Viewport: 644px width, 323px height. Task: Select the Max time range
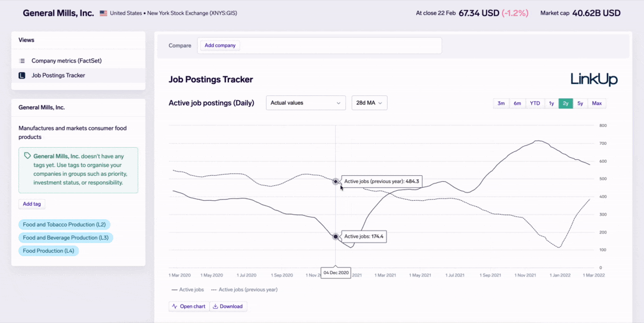coord(597,104)
